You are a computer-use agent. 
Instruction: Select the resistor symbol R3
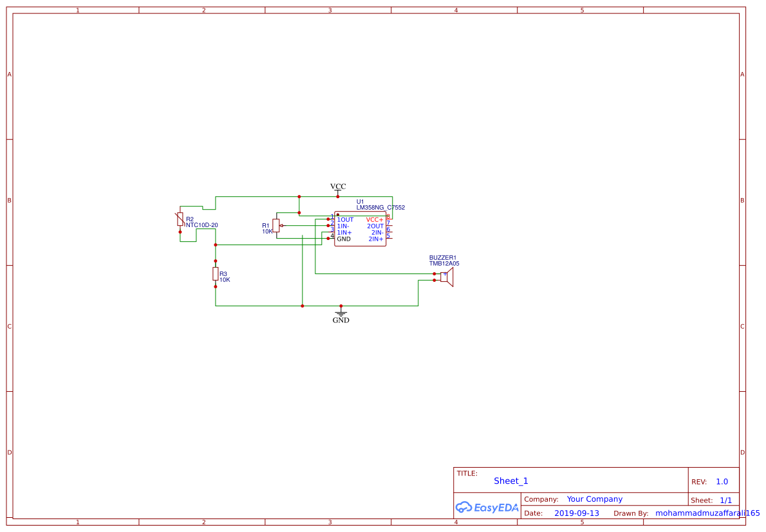click(215, 275)
